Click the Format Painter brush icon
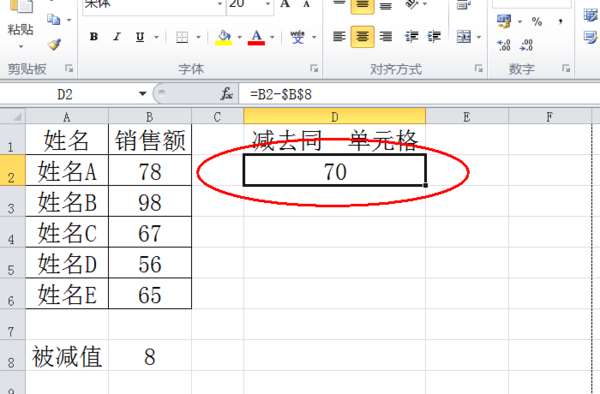The height and width of the screenshot is (394, 600). (x=55, y=44)
